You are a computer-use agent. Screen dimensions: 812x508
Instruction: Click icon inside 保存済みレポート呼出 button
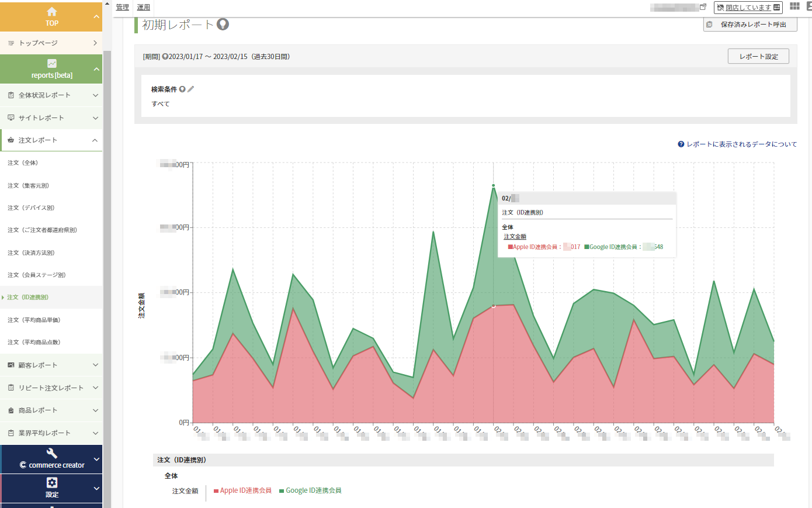pos(709,25)
